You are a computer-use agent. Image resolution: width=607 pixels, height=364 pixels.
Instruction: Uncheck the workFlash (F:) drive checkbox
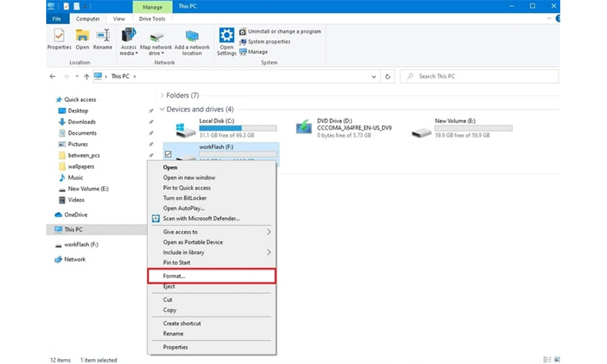[x=168, y=154]
